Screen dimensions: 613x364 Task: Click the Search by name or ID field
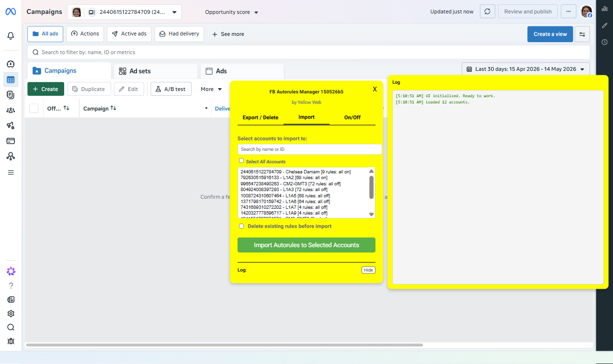tap(309, 149)
